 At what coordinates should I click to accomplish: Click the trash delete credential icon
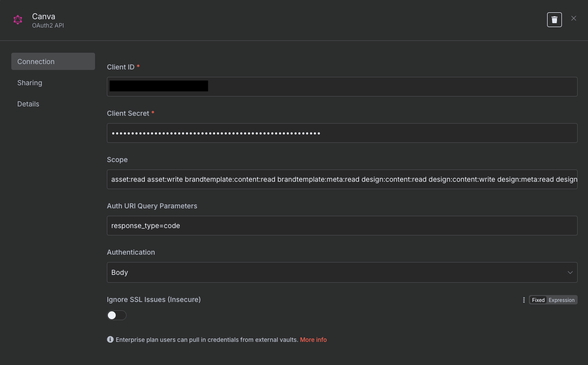[554, 20]
